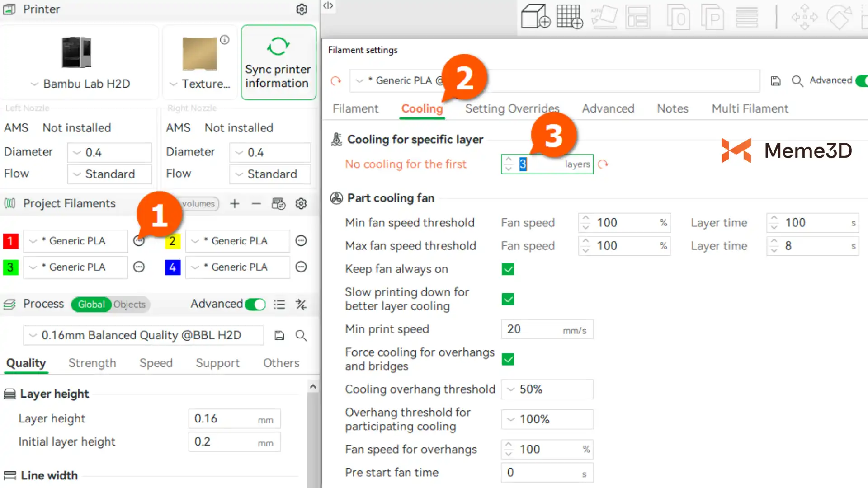The height and width of the screenshot is (488, 868).
Task: Add a project filament with plus icon
Action: (234, 204)
